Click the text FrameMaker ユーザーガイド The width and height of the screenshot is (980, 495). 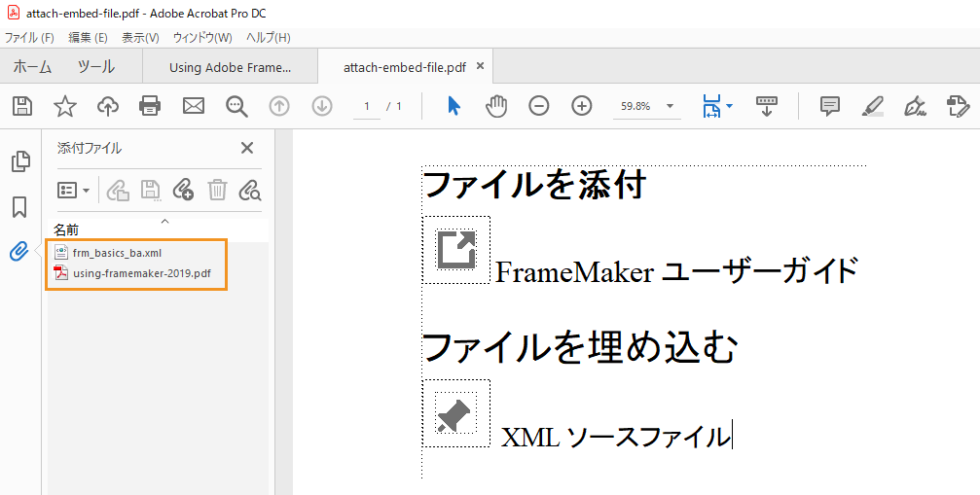point(675,272)
